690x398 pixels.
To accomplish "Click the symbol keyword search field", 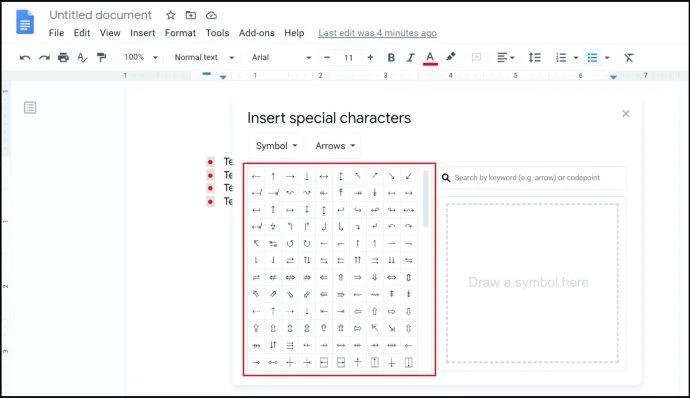I will tap(533, 178).
